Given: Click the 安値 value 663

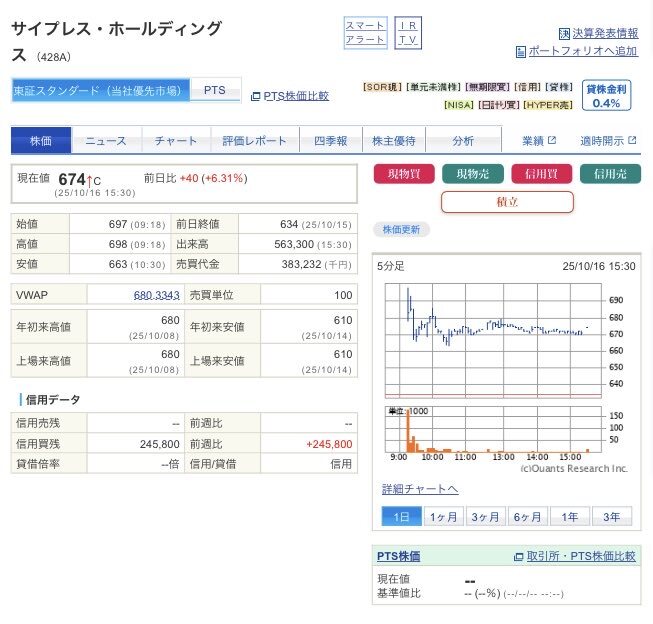Looking at the screenshot, I should coord(118,264).
